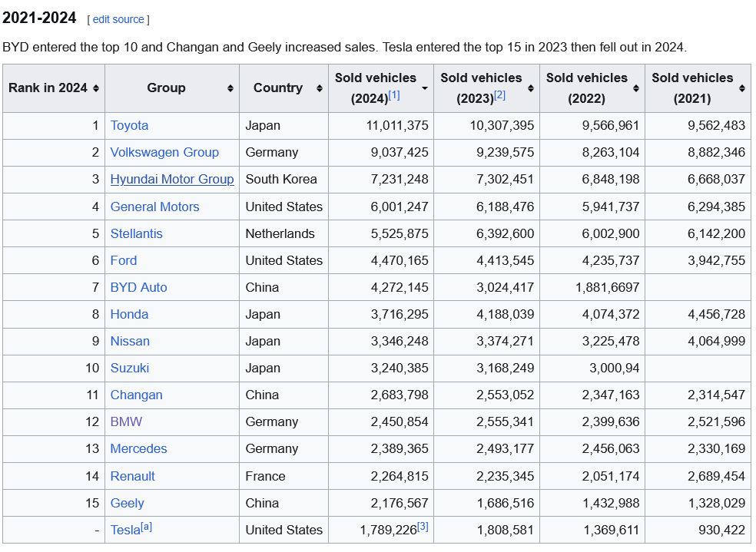Click reference [1] in 2024 header
Viewport: 756px width, 552px height.
point(394,95)
